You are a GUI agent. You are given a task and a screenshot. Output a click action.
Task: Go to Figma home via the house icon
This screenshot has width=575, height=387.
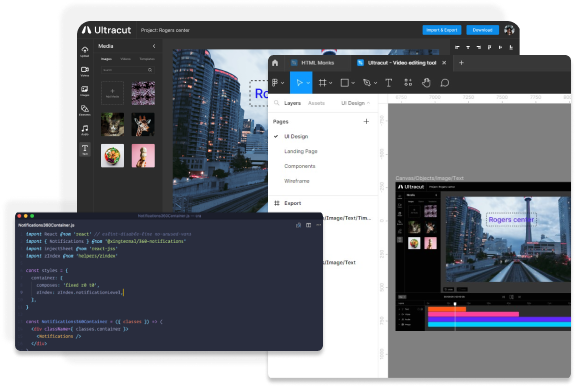[275, 63]
